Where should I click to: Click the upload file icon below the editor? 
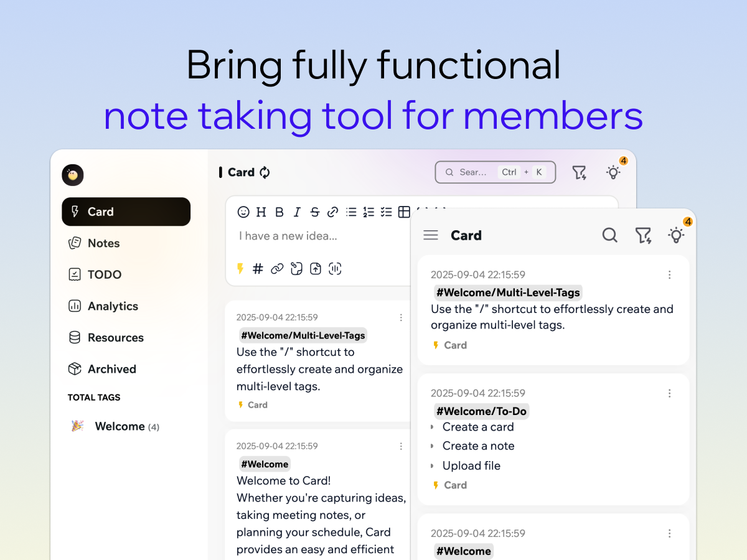pos(316,269)
